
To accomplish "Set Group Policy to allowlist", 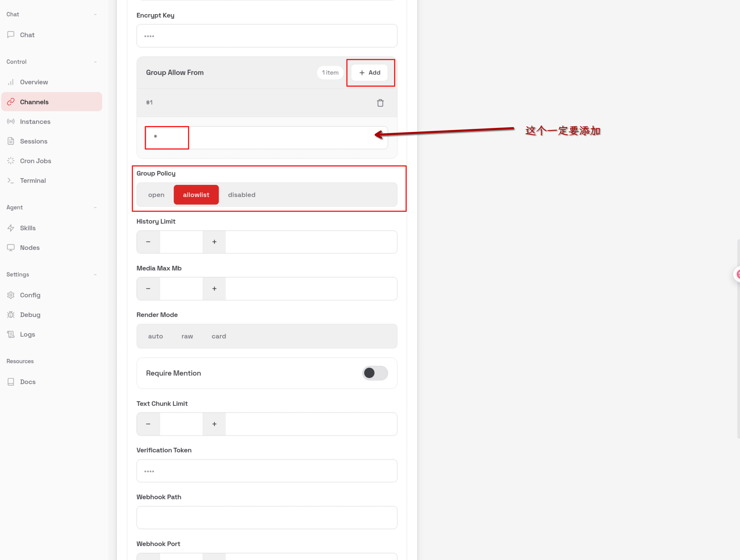I will point(196,195).
